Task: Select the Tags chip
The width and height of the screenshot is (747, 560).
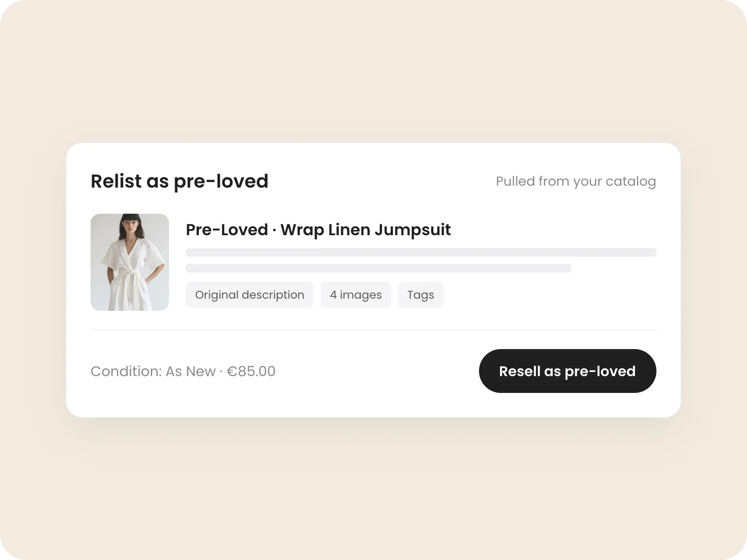Action: [x=421, y=295]
